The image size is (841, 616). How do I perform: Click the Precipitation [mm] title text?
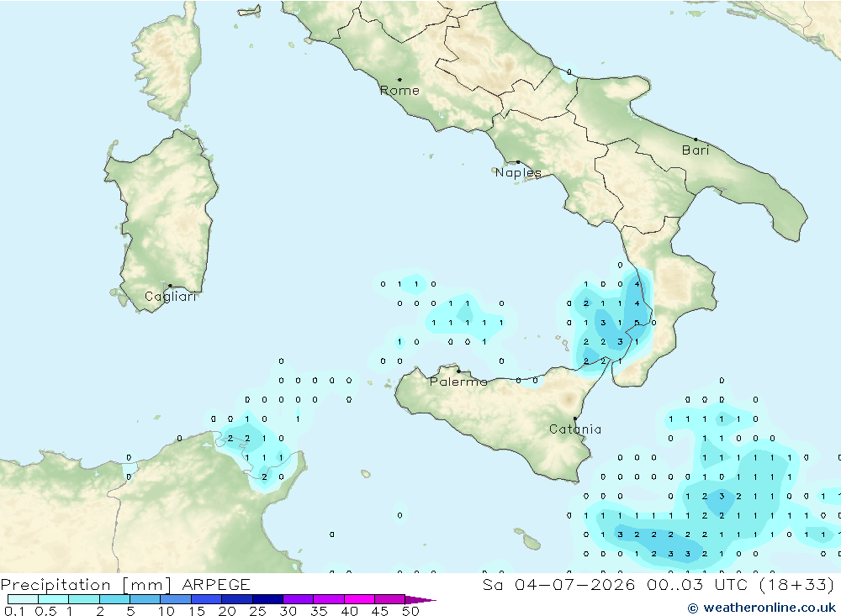[86, 584]
